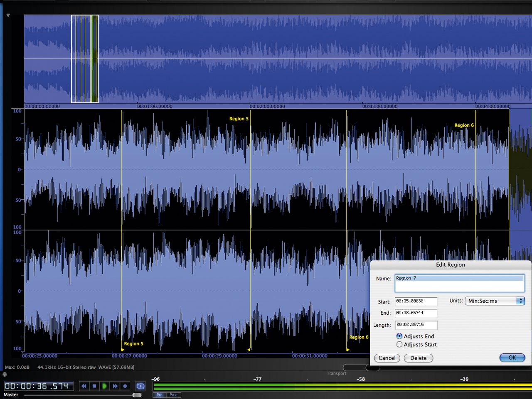This screenshot has height=399, width=532.
Task: Select the Adjusts End radio button
Action: coord(399,336)
